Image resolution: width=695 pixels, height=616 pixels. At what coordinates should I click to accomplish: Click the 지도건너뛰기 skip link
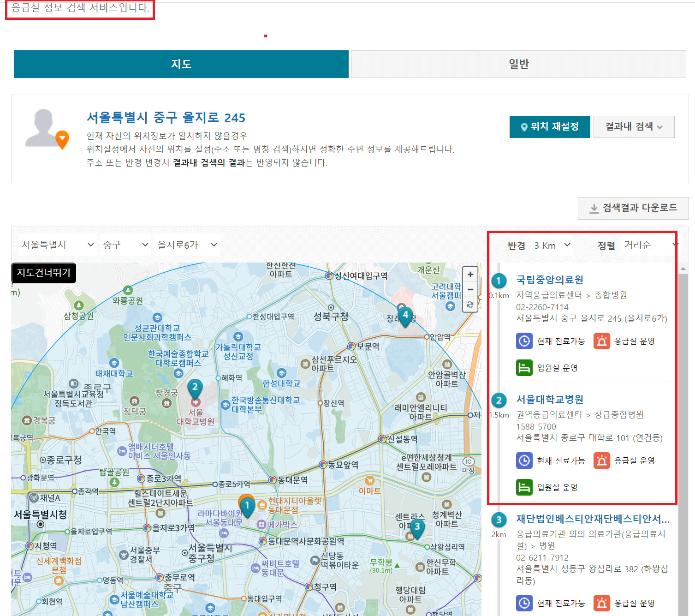point(44,273)
